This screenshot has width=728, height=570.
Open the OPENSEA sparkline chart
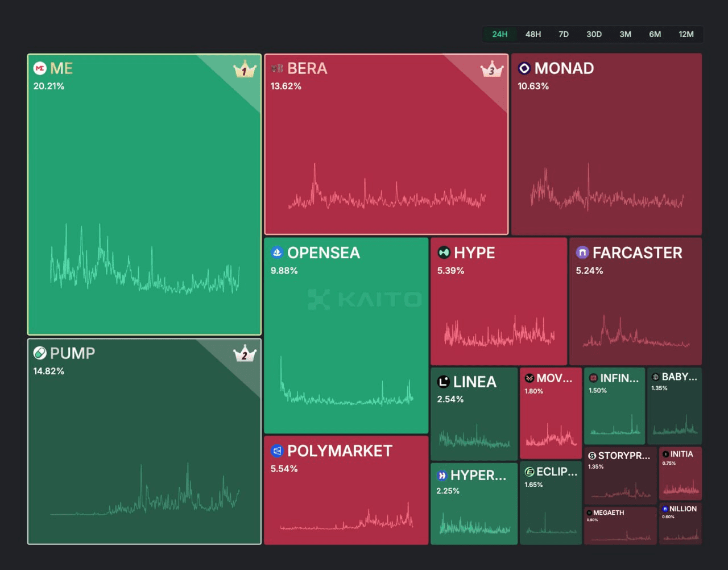[x=346, y=381]
